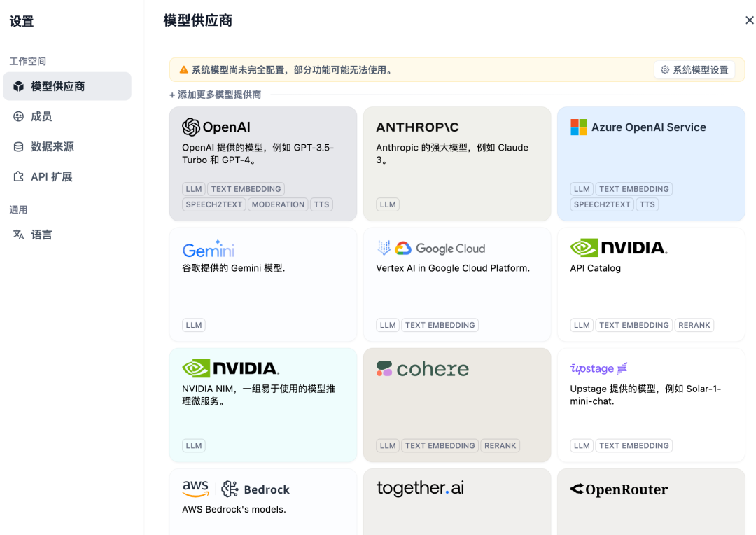Click the system model warning message text
This screenshot has height=535, width=756.
(x=293, y=70)
